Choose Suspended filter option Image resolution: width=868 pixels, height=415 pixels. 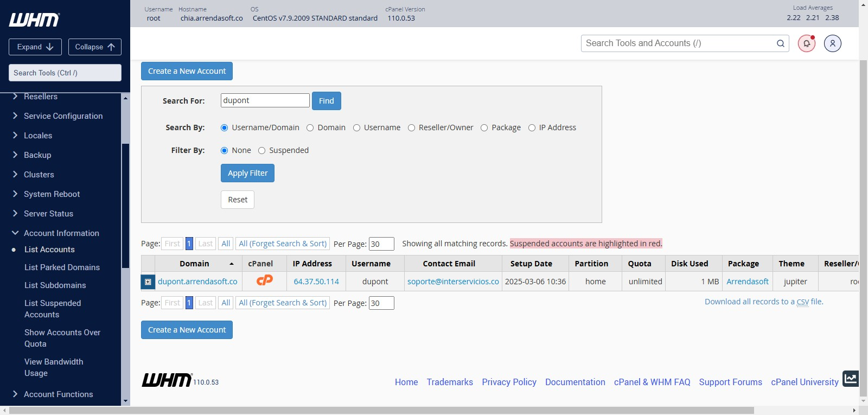tap(261, 151)
